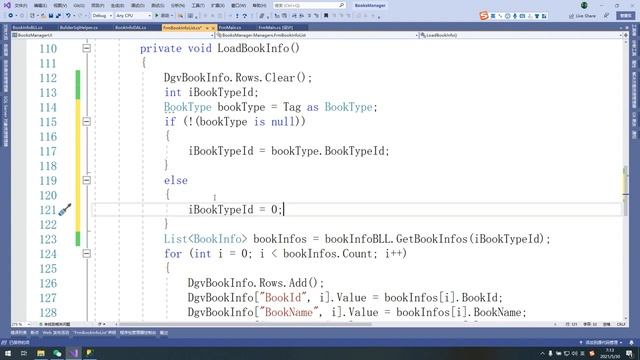640x360 pixels.
Task: Close the FrmBookInfoList.cs tab
Action: coord(213,28)
